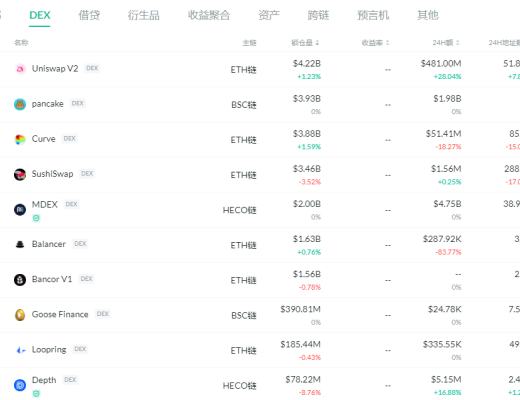Open the 跨链 tab

[318, 15]
